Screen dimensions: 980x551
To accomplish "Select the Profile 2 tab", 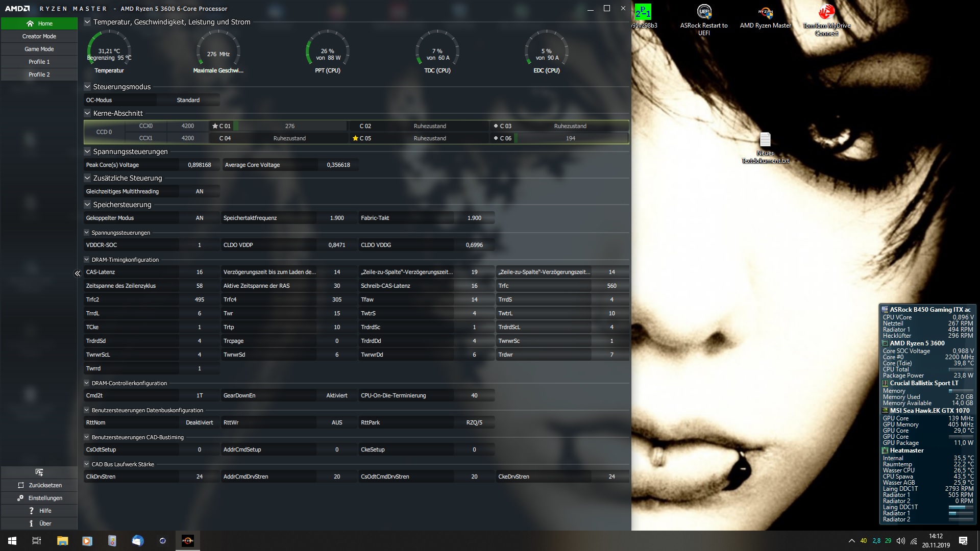I will pos(39,74).
